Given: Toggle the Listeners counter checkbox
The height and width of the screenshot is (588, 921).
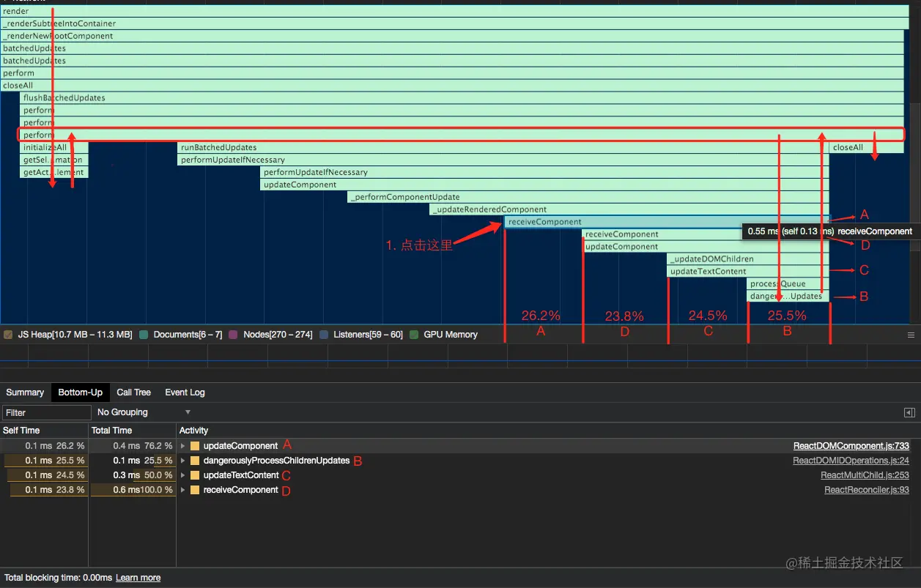Looking at the screenshot, I should pyautogui.click(x=324, y=335).
